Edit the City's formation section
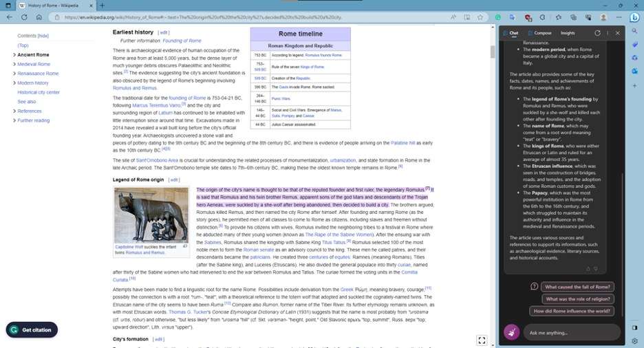644x348 pixels. [158, 339]
